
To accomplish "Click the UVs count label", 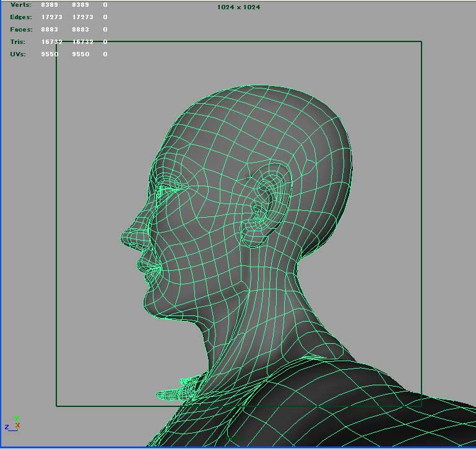I will point(19,54).
